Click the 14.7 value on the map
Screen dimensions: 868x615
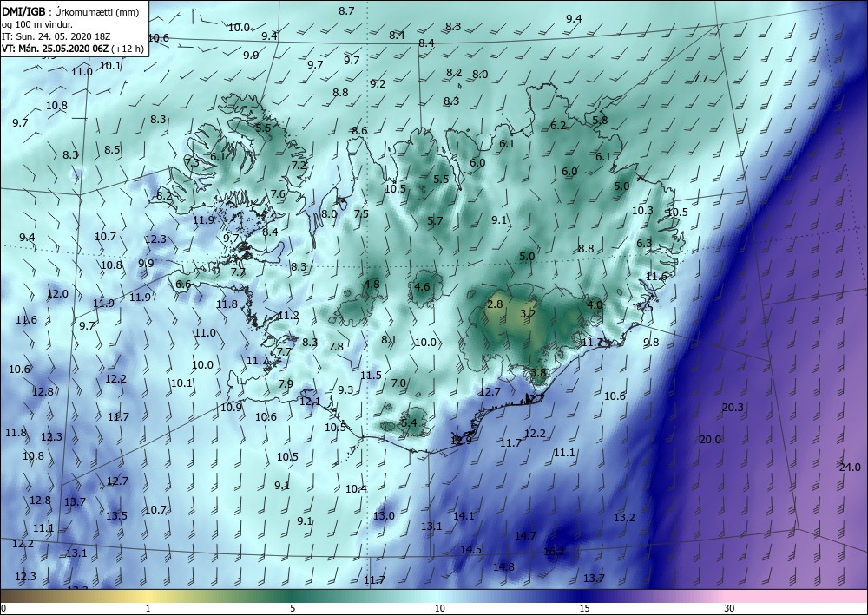525,536
